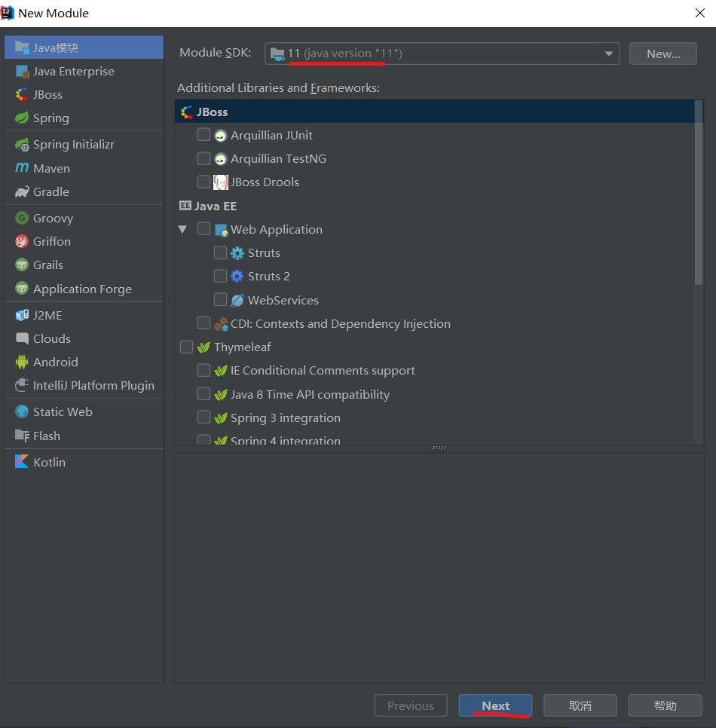Click the Previous button
Viewport: 716px width, 728px height.
click(411, 705)
